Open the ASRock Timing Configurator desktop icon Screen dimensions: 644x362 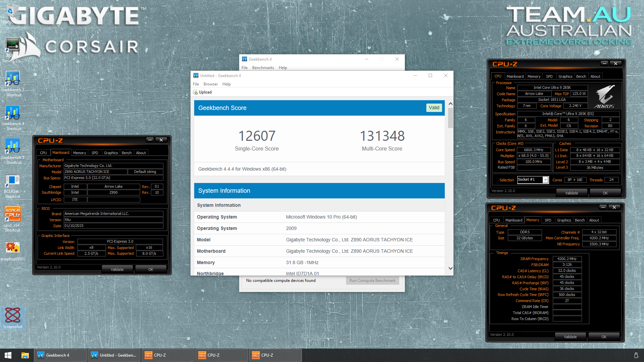(x=12, y=50)
